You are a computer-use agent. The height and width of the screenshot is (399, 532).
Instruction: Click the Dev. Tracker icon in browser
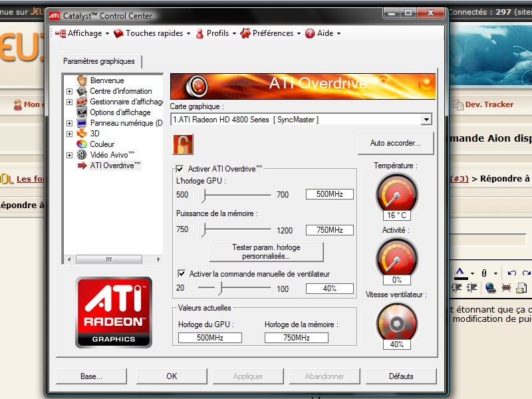tap(458, 105)
